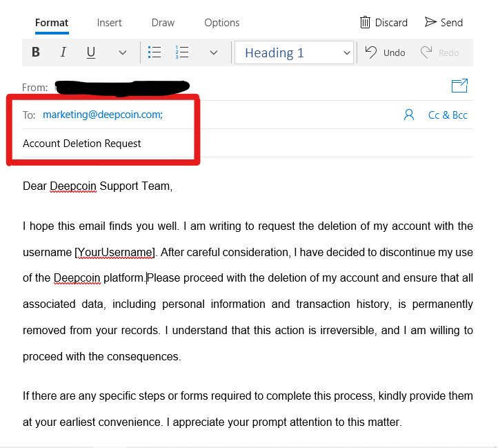
Task: Click the text 'proceed with the consequences.'
Action: pyautogui.click(x=101, y=357)
